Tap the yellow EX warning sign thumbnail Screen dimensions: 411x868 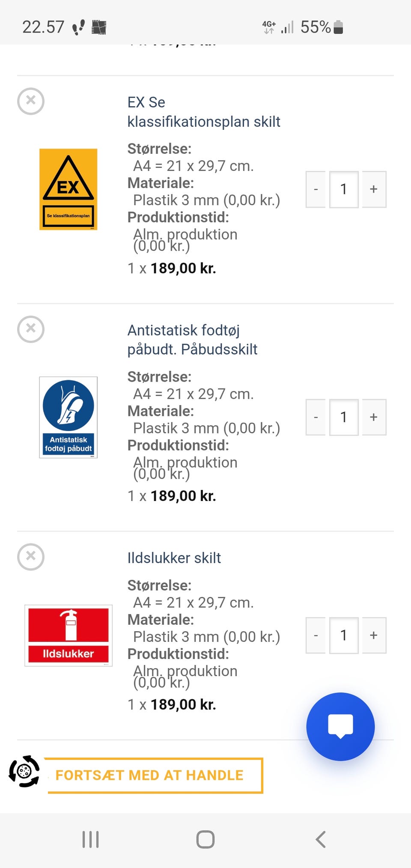click(x=68, y=189)
